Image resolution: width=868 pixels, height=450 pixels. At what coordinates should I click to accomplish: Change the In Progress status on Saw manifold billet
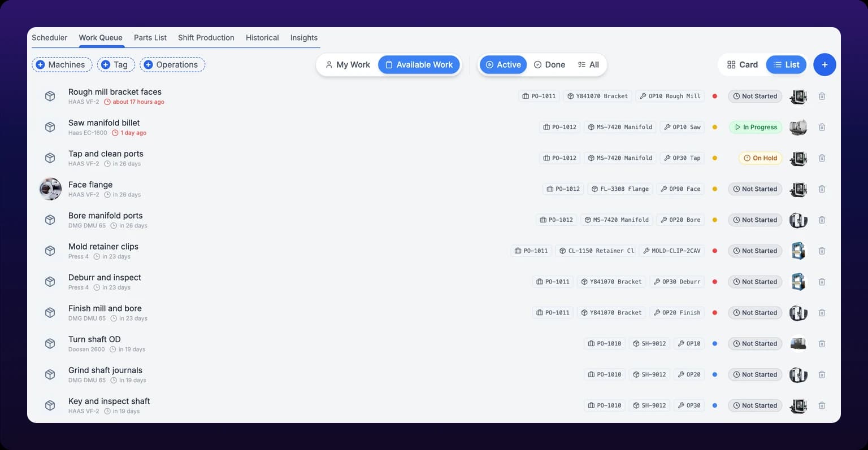756,128
